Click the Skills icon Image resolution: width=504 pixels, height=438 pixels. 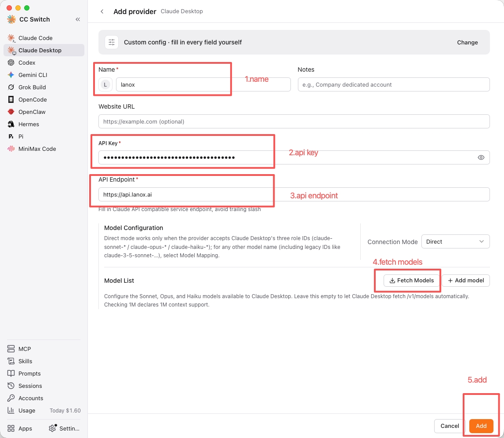click(11, 361)
